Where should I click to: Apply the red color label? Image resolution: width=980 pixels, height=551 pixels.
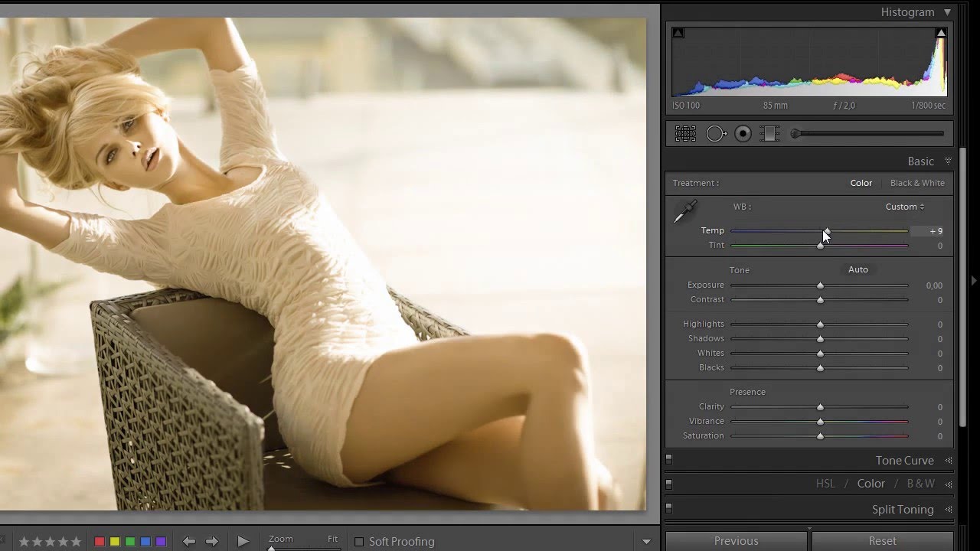[x=100, y=542]
